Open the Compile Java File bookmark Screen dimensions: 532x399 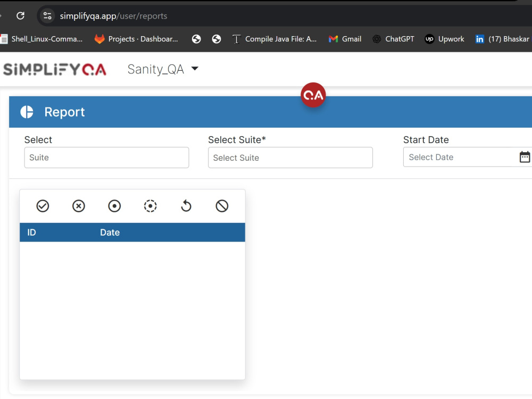tap(275, 39)
